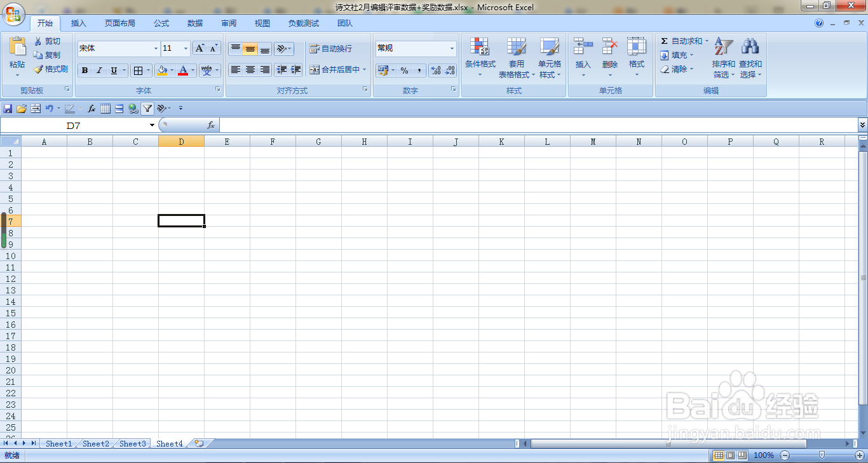This screenshot has height=463, width=868.
Task: Open Sort & Filter (排序和筛选)
Action: [x=723, y=58]
